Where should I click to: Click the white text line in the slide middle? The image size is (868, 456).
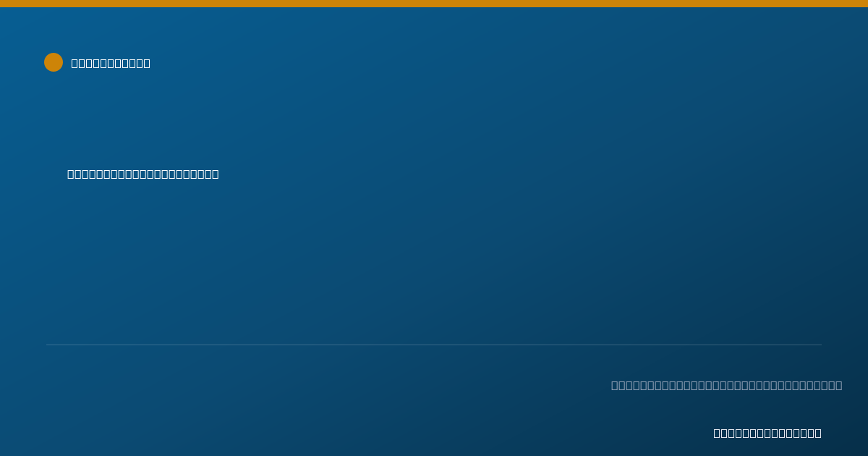143,174
